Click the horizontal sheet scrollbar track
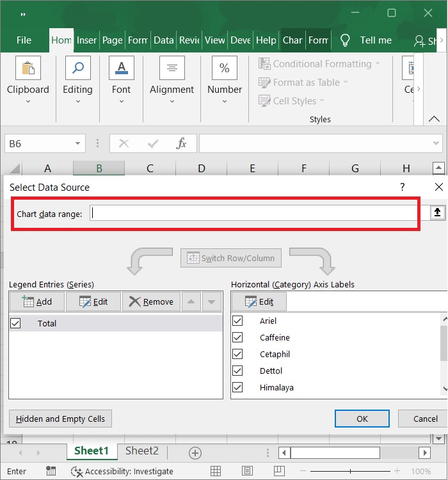448x480 pixels. coord(399,452)
